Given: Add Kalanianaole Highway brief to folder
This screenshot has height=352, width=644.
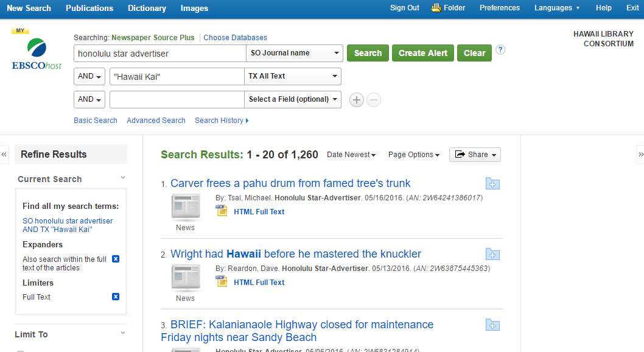Looking at the screenshot, I should pos(492,325).
